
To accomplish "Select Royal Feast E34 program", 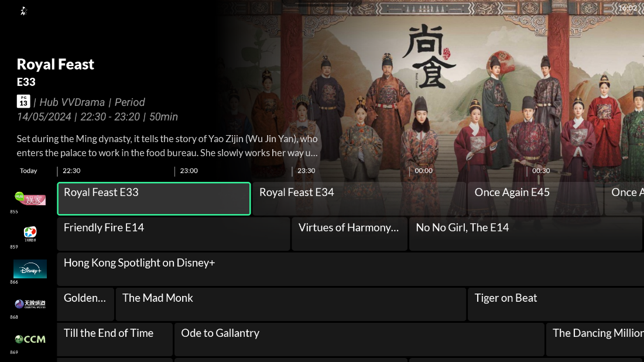I will (x=359, y=199).
